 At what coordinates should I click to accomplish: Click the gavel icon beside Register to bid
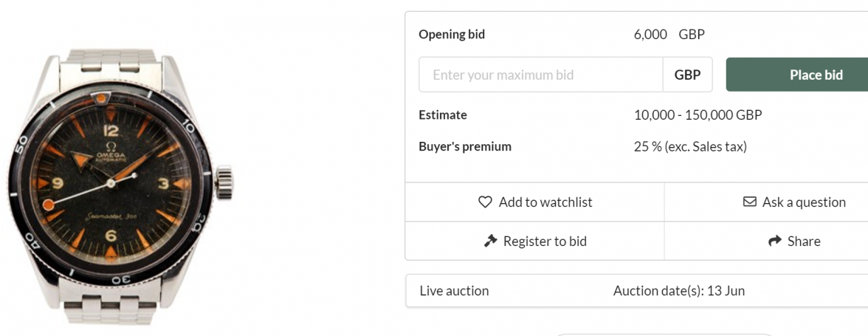tap(490, 241)
